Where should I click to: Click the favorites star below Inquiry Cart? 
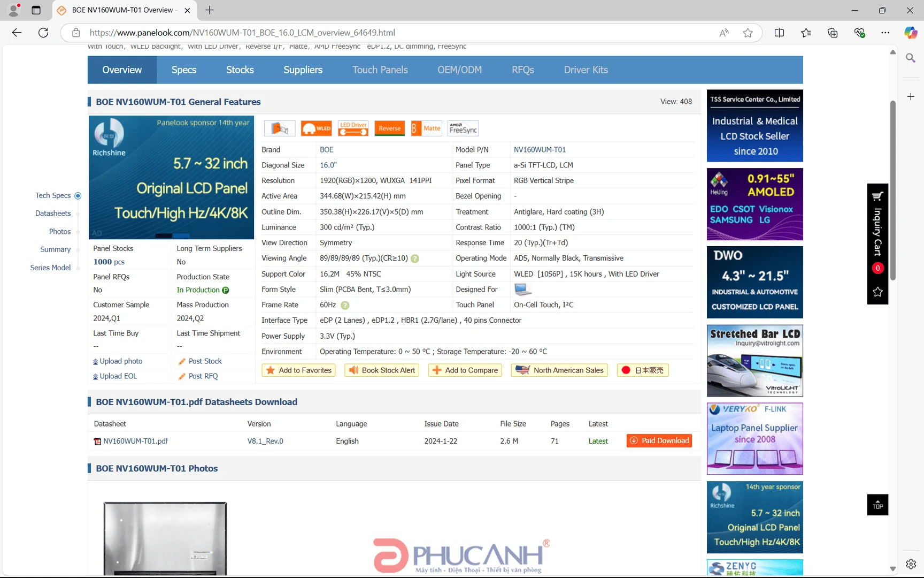click(877, 292)
